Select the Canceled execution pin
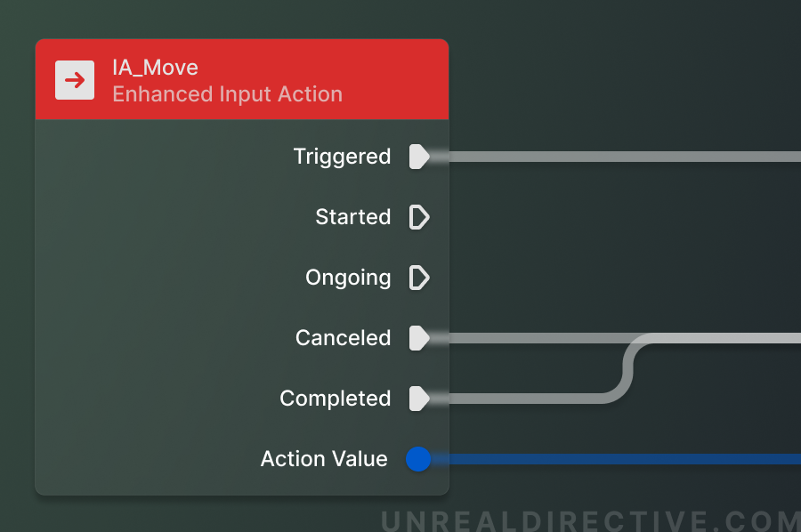Viewport: 801px width, 532px height. [x=419, y=338]
